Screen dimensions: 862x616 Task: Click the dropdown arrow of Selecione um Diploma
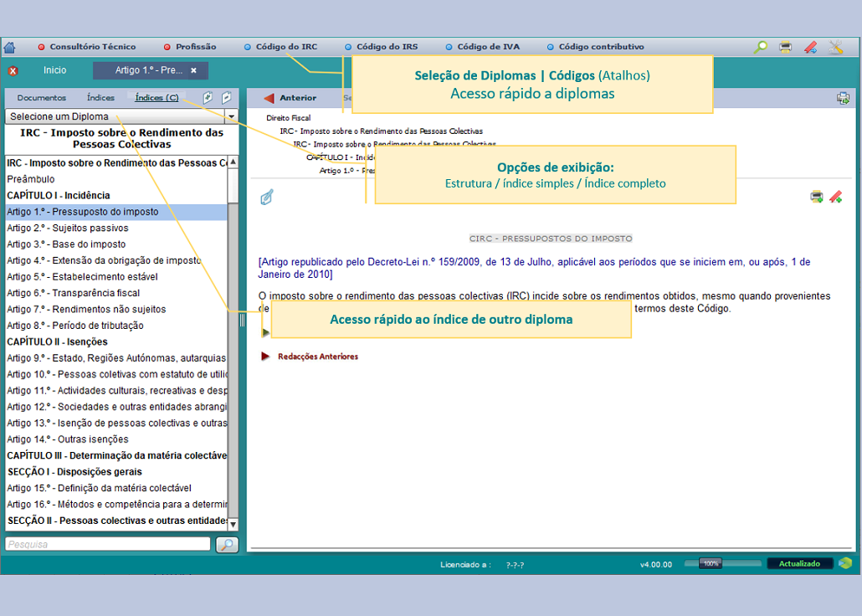232,116
